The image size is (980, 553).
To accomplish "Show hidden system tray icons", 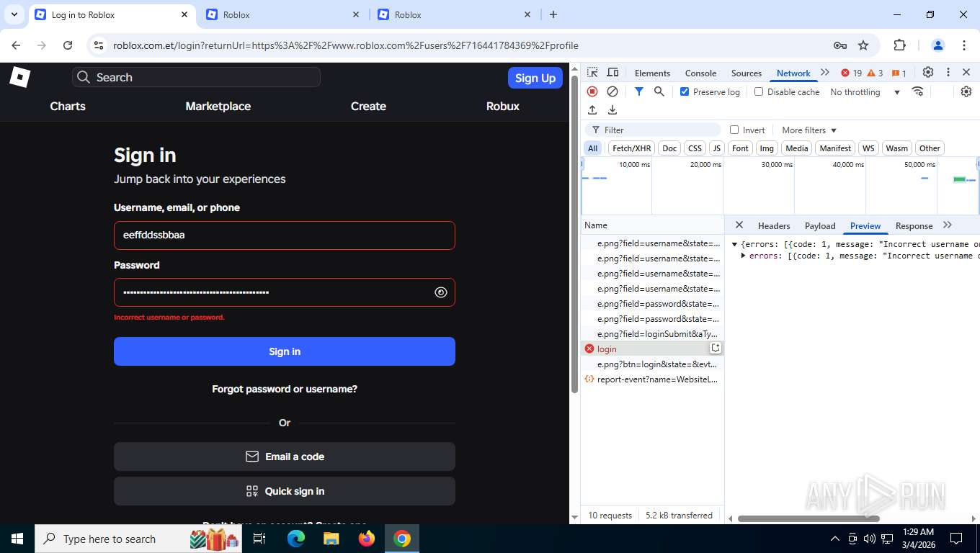I will 835,539.
